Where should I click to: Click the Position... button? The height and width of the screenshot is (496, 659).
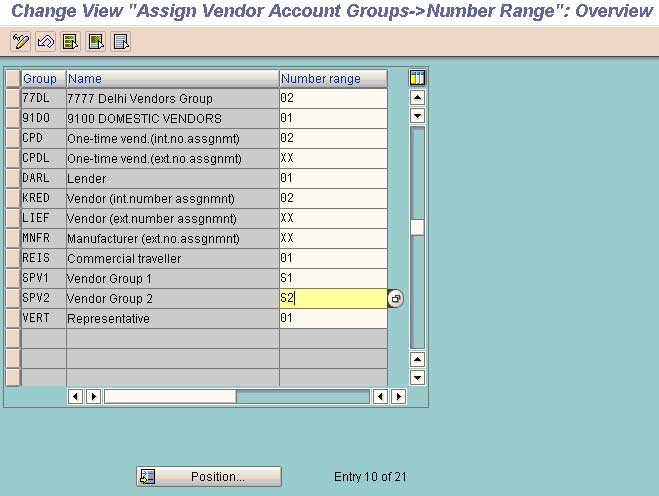click(x=208, y=477)
